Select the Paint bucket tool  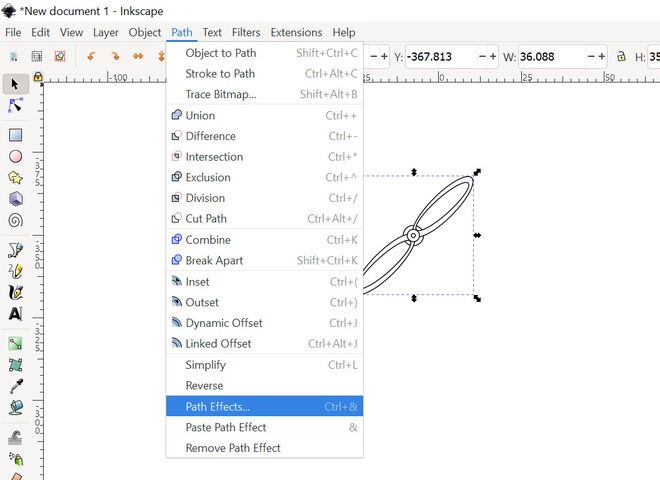(16, 407)
